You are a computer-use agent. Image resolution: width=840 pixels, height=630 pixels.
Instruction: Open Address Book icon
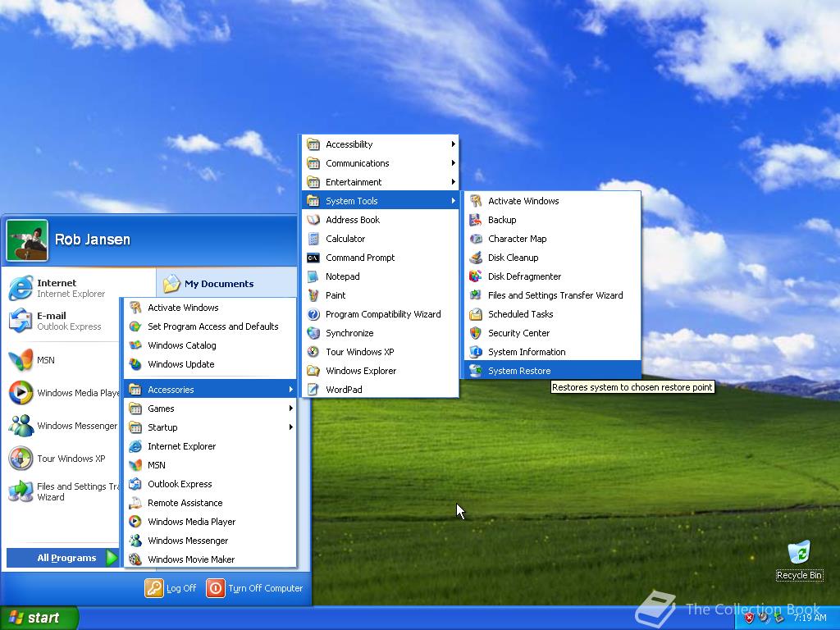[313, 220]
